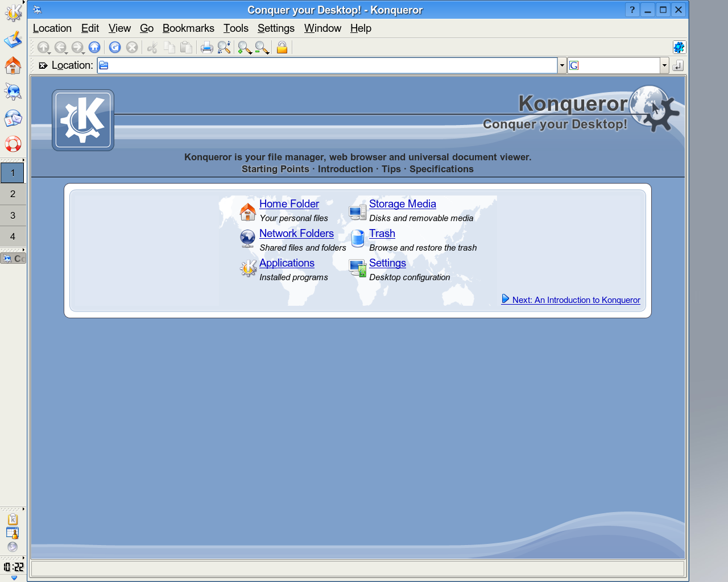The width and height of the screenshot is (728, 582).
Task: Go to the Home URL toolbar button
Action: [94, 48]
